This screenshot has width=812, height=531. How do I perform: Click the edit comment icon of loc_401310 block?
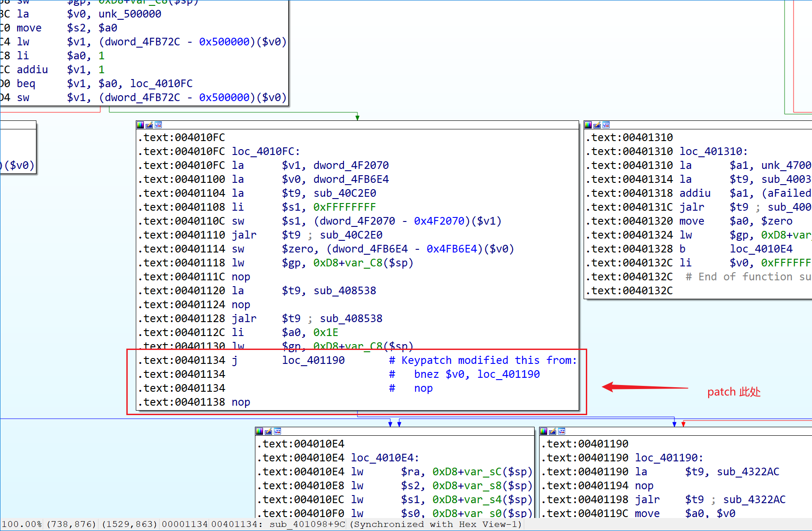pos(597,125)
